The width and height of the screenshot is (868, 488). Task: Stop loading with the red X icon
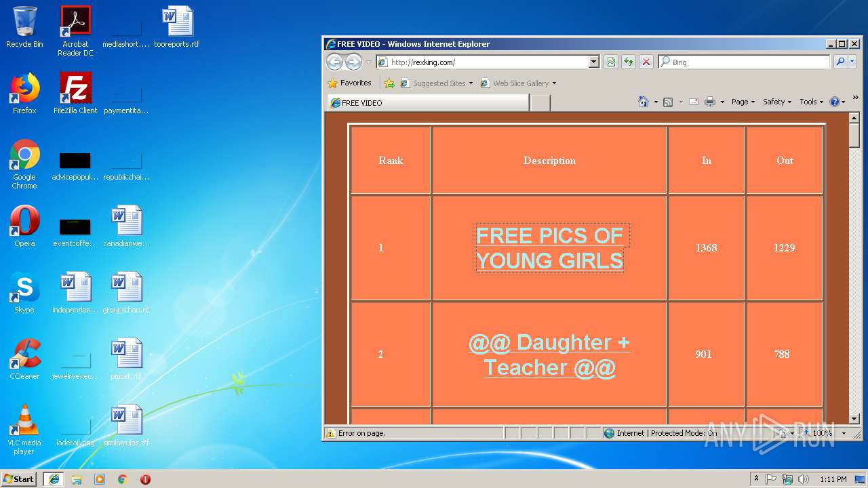(646, 62)
